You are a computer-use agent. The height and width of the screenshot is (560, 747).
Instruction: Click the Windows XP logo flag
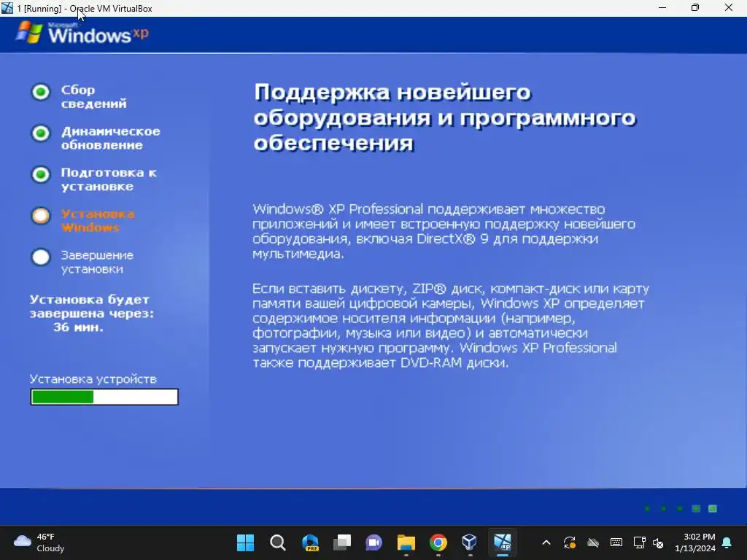(28, 32)
